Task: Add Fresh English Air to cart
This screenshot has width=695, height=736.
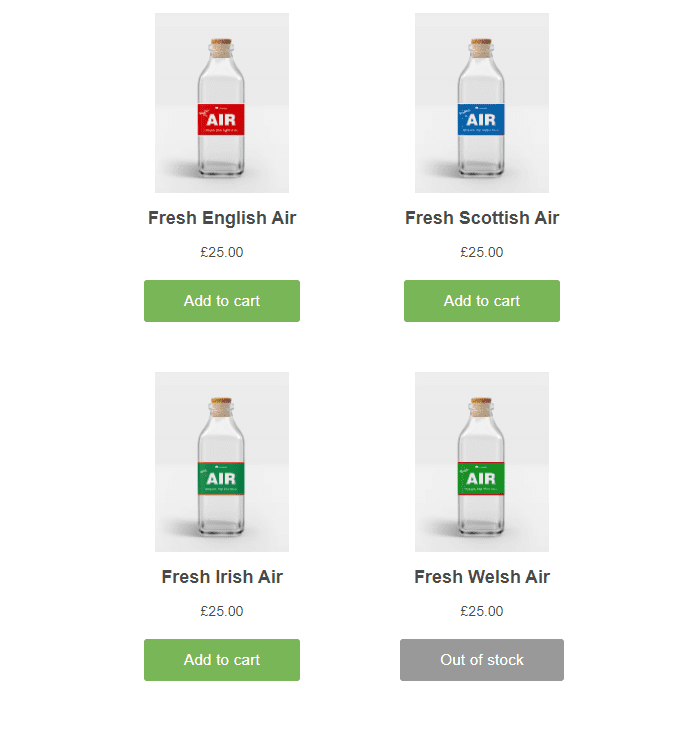Action: [222, 301]
